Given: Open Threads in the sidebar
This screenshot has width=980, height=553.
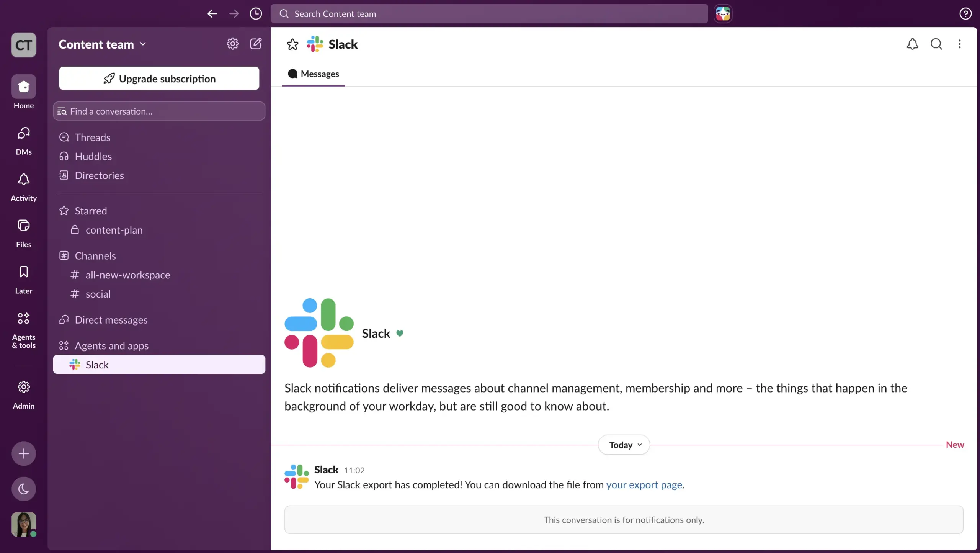Looking at the screenshot, I should (x=159, y=137).
